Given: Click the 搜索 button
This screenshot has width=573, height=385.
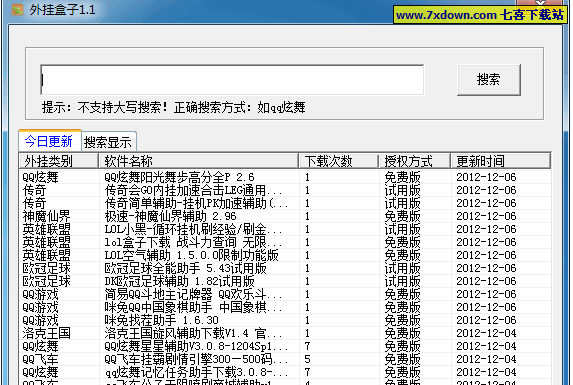Looking at the screenshot, I should tap(489, 80).
